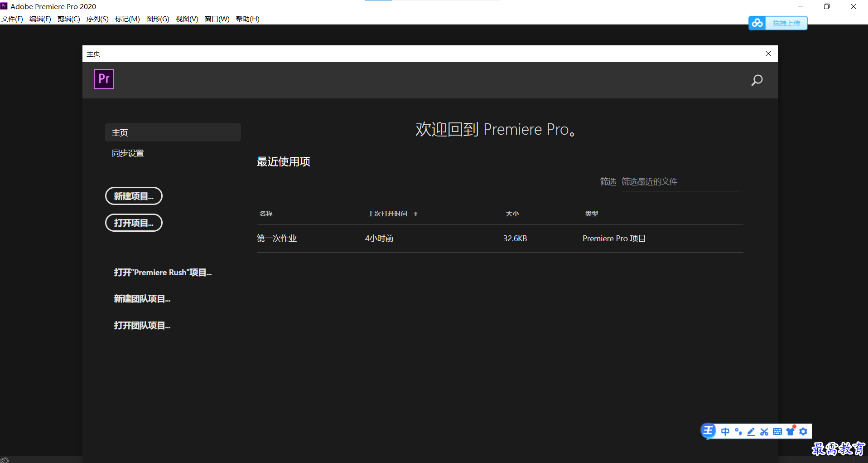Open the recent project 第一次作业
Screen dimensions: 868x463
pyautogui.click(x=277, y=239)
